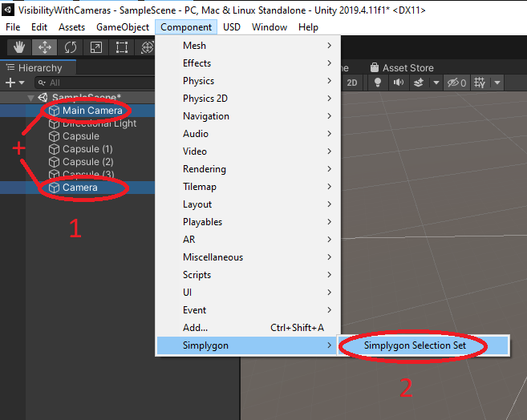Viewport: 527px width, 420px height.
Task: Open the grid settings dropdown arrow
Action: (497, 83)
